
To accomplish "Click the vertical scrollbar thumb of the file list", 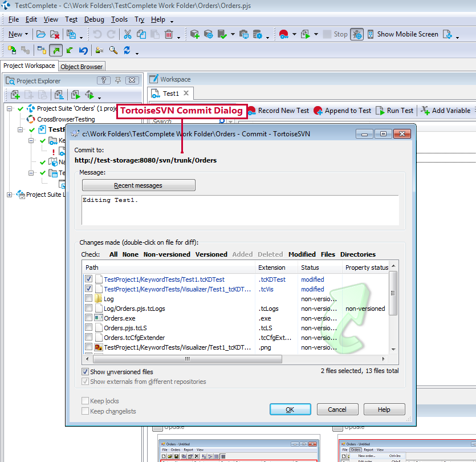I will click(393, 293).
